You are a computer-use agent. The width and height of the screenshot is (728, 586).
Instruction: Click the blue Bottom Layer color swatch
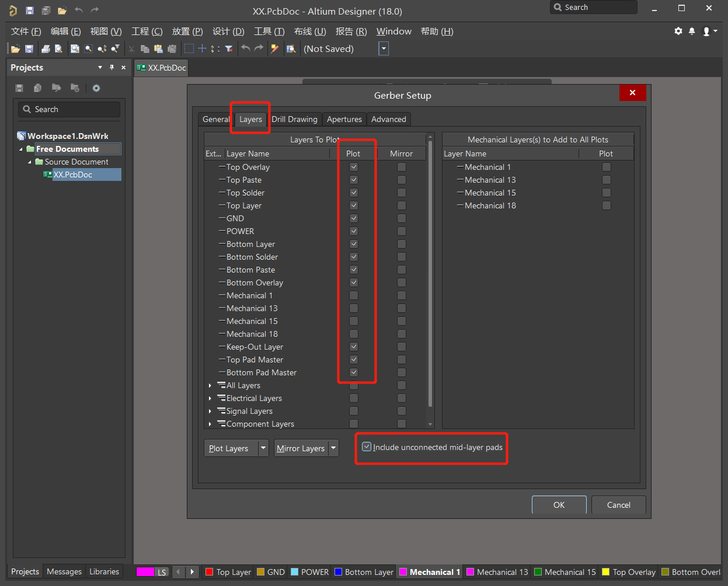(338, 572)
